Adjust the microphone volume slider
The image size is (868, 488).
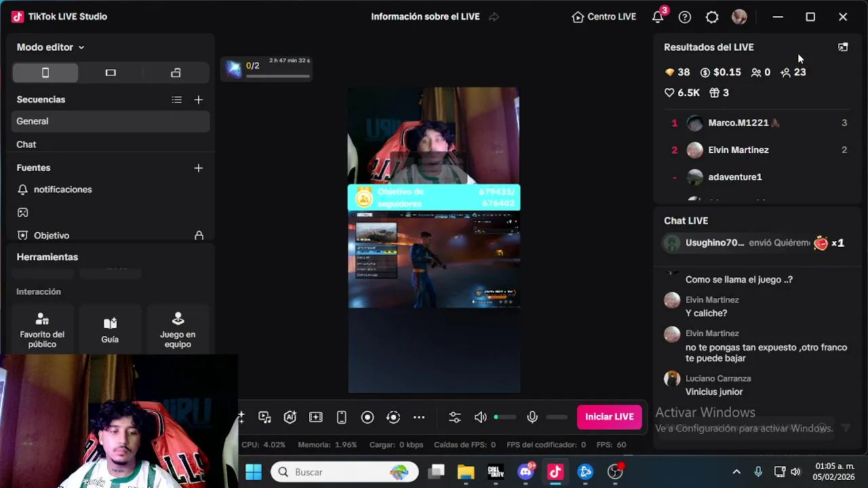click(557, 418)
